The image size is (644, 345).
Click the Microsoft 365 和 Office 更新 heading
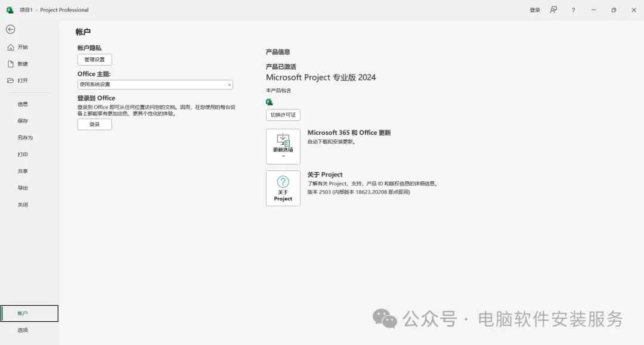coord(349,133)
